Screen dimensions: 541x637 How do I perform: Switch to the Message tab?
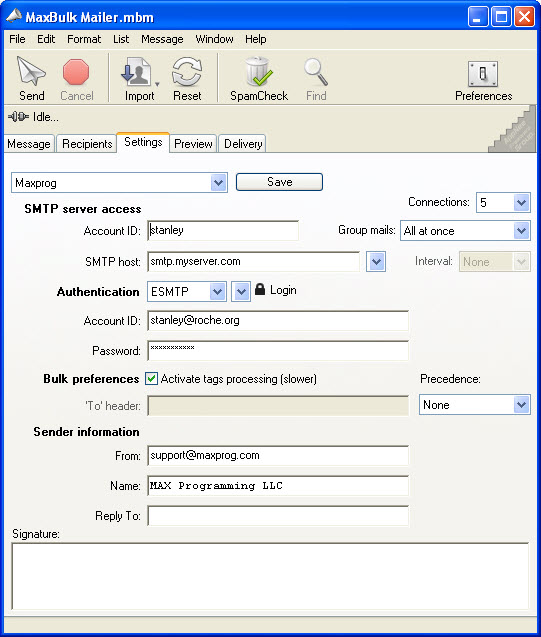click(29, 144)
